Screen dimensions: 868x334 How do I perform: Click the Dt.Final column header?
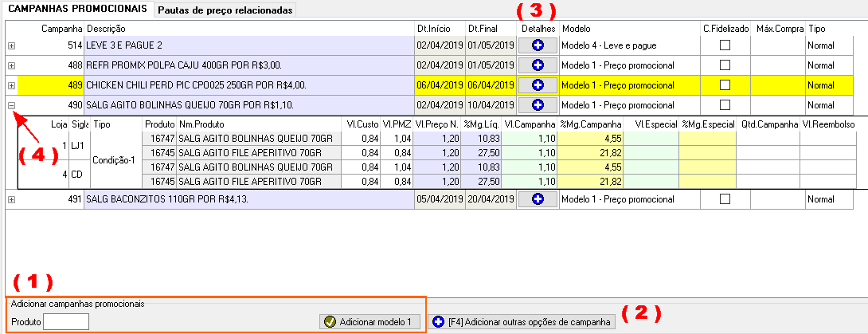[x=491, y=28]
